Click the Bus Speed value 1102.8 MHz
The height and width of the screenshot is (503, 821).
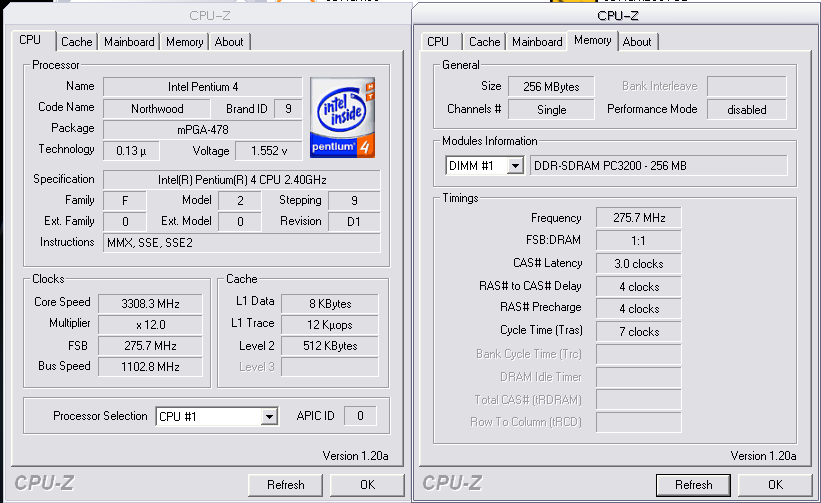150,366
